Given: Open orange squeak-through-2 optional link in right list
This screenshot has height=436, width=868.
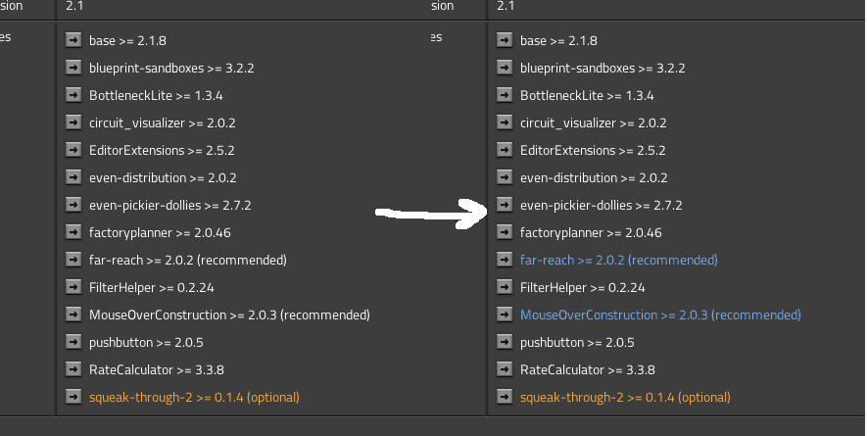Looking at the screenshot, I should click(x=625, y=397).
